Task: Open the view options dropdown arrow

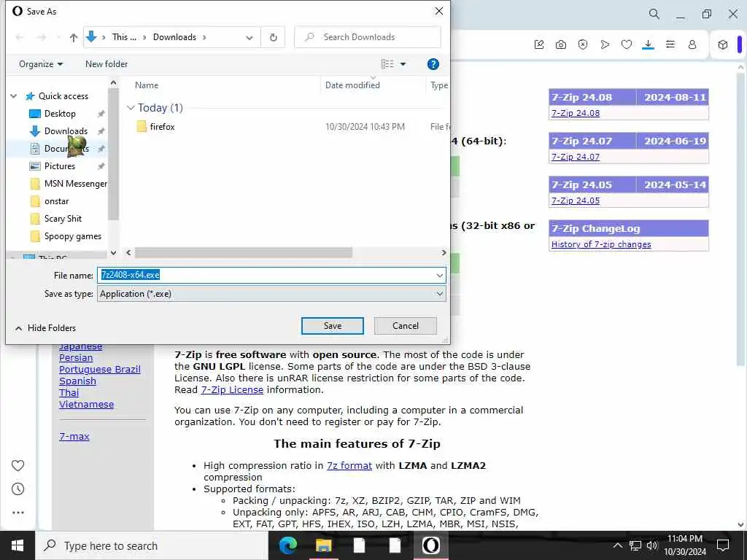Action: point(403,64)
